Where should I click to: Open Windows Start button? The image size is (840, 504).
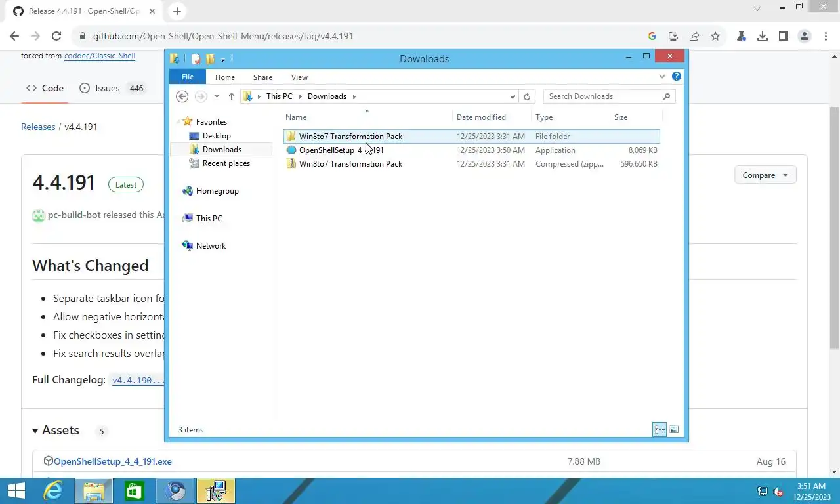(x=16, y=491)
